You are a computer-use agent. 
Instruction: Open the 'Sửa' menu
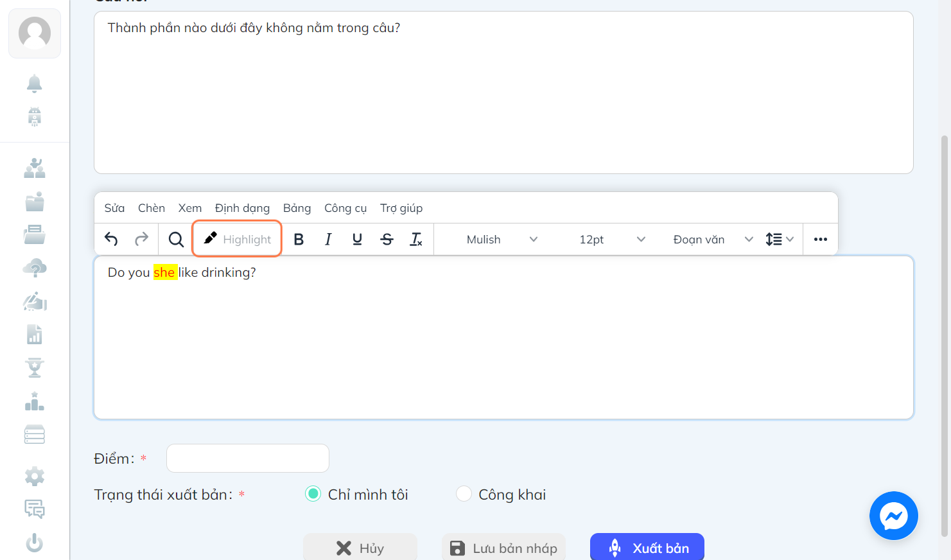click(114, 208)
